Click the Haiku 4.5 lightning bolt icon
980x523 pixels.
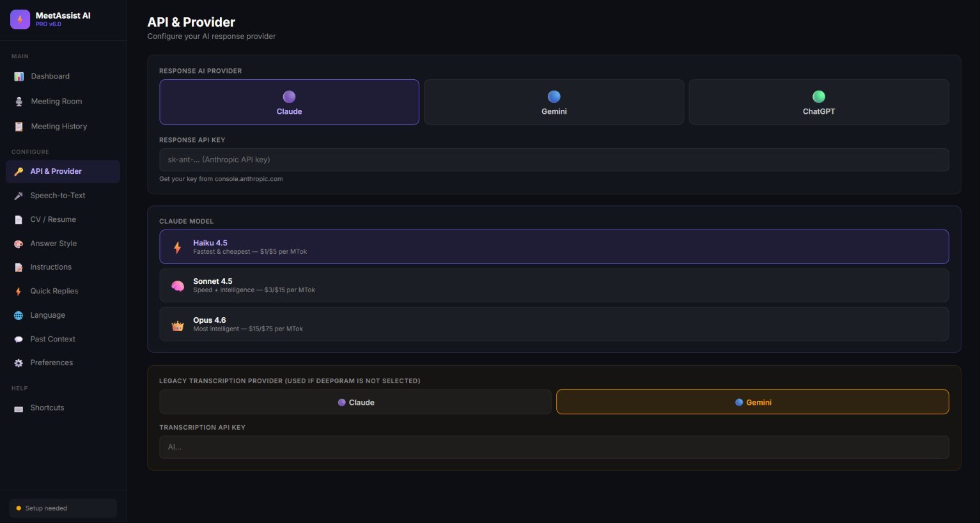point(178,247)
